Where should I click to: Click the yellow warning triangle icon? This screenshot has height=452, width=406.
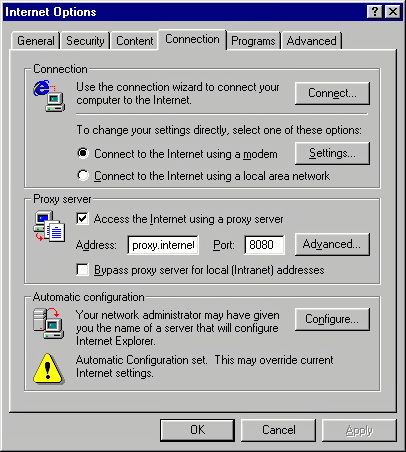click(48, 369)
